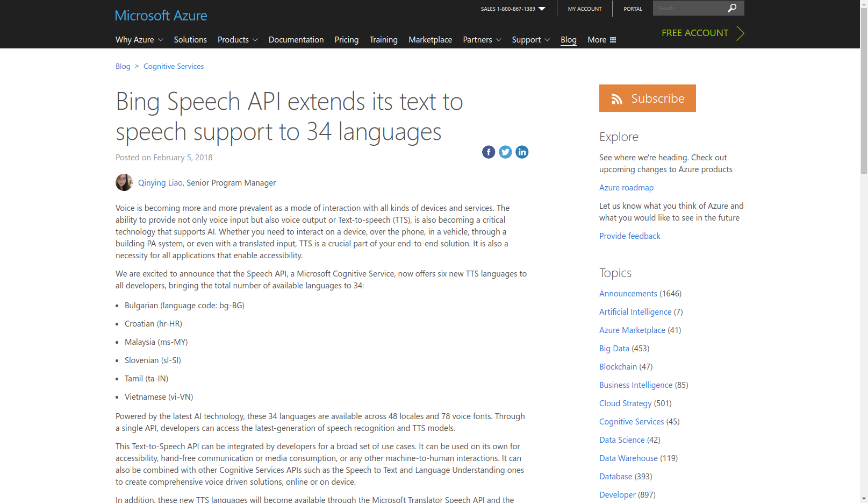The width and height of the screenshot is (868, 503).
Task: Click the Blog breadcrumb link
Action: [123, 66]
